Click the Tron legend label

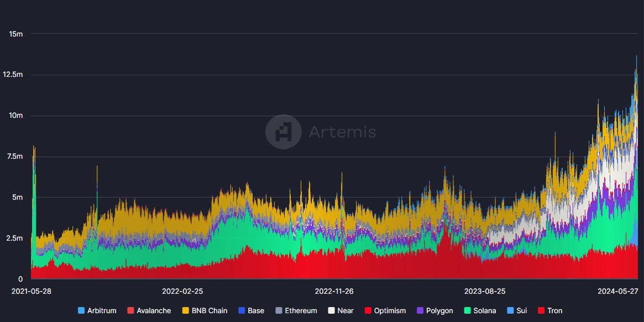[x=555, y=311]
